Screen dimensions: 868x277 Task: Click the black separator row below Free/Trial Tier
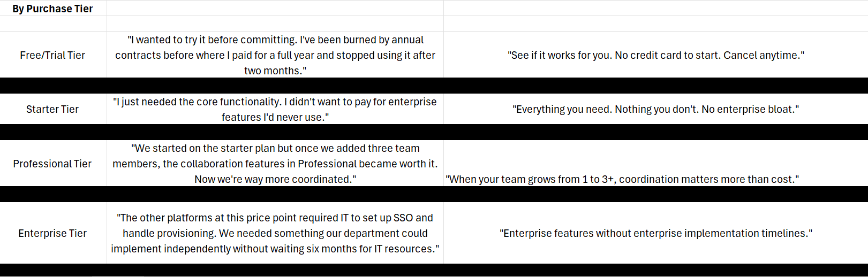(434, 86)
